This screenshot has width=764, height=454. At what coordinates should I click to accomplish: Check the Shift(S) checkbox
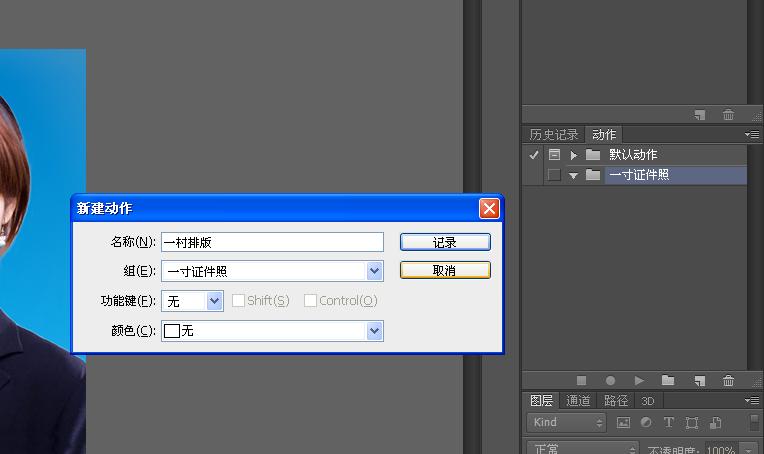point(238,301)
